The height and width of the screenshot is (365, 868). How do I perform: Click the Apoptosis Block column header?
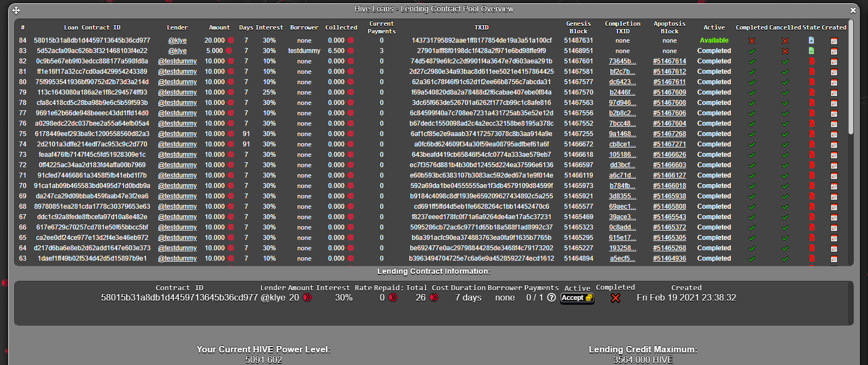click(x=669, y=27)
